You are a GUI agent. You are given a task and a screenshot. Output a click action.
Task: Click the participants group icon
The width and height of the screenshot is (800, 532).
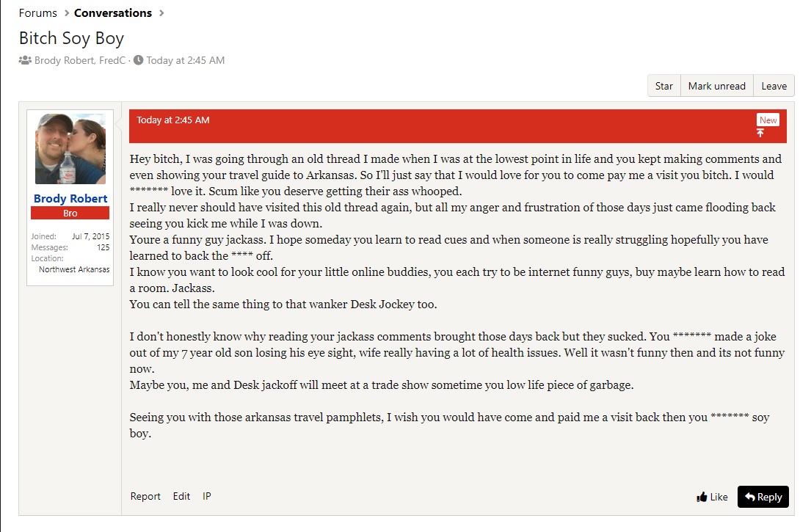(25, 60)
